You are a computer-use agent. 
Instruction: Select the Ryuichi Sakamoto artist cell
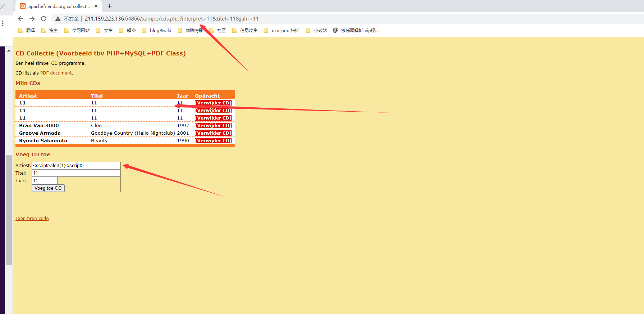(43, 141)
